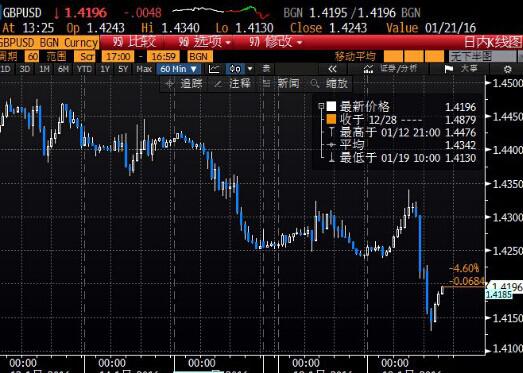Click the 最高于 01/12 21:00 legend row

pyautogui.click(x=402, y=132)
